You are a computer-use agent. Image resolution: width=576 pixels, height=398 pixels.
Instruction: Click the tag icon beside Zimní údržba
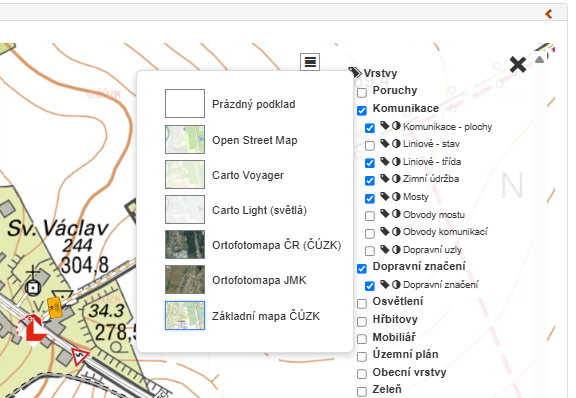click(385, 179)
